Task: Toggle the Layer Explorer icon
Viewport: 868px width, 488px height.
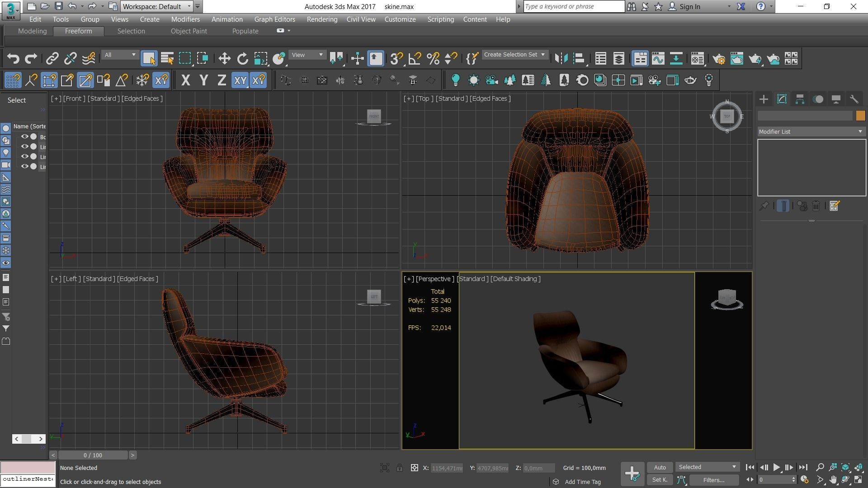Action: pyautogui.click(x=618, y=58)
